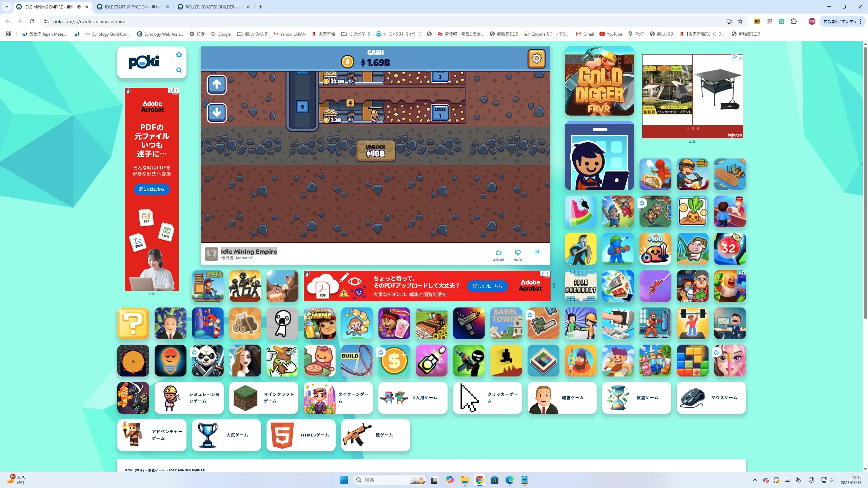Open the クリッカーゲーム category link
Screen dimensions: 868x488
[487, 398]
